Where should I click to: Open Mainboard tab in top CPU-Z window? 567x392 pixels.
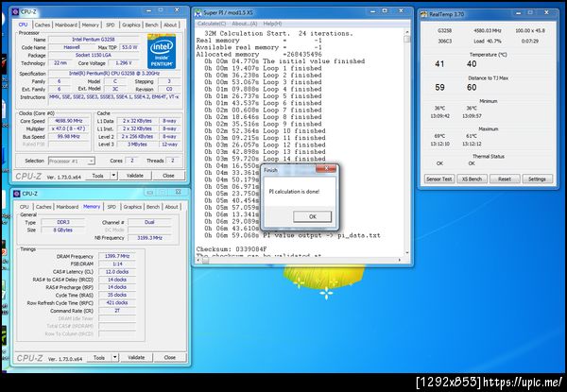tap(66, 25)
